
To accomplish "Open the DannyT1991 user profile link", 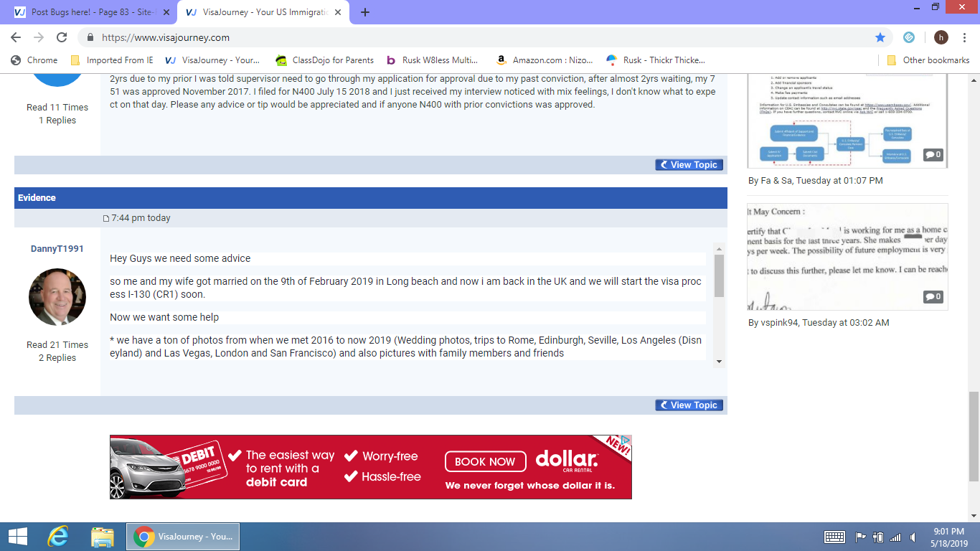I will (x=57, y=249).
